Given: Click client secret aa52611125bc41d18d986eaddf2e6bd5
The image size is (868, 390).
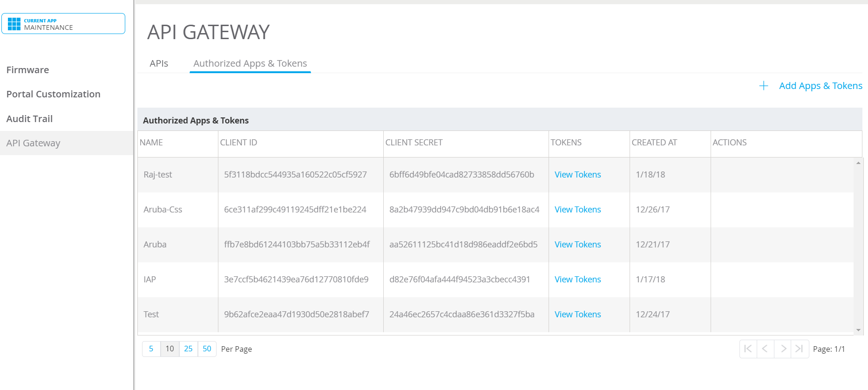Looking at the screenshot, I should tap(463, 245).
